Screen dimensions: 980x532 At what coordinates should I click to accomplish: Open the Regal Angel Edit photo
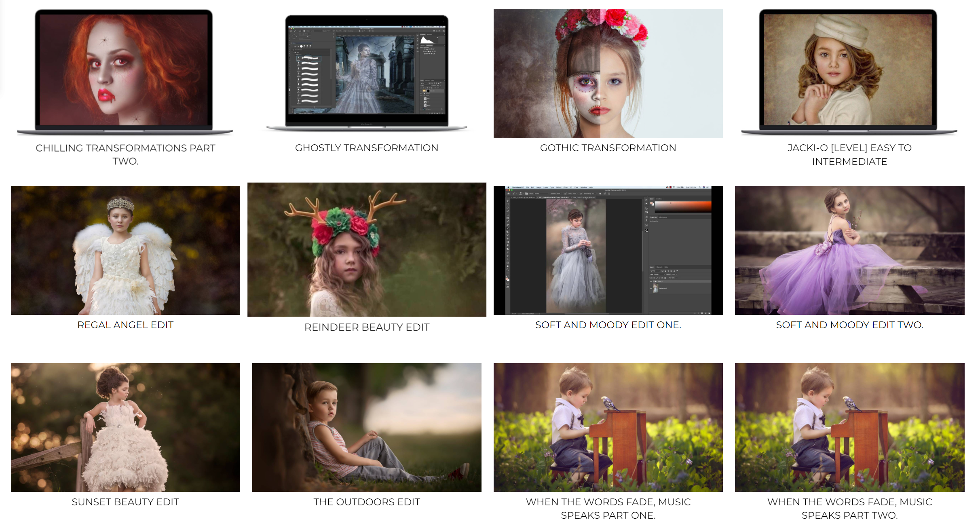[125, 250]
